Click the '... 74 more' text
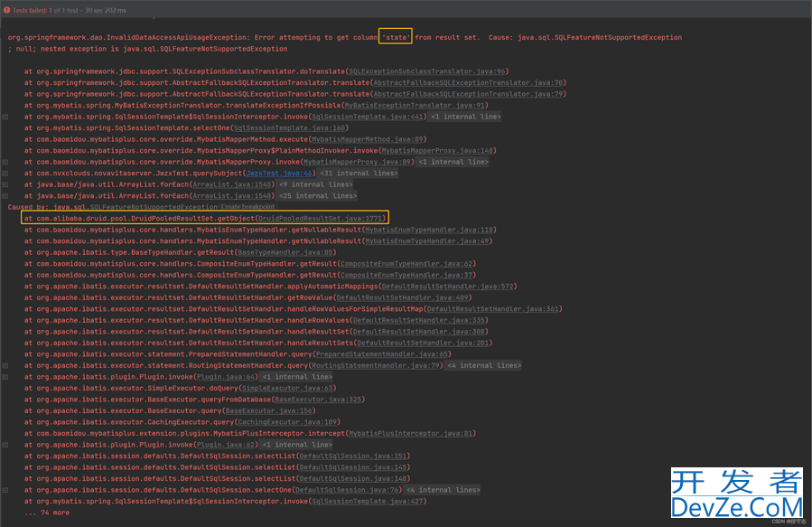812x527 pixels. pos(47,513)
